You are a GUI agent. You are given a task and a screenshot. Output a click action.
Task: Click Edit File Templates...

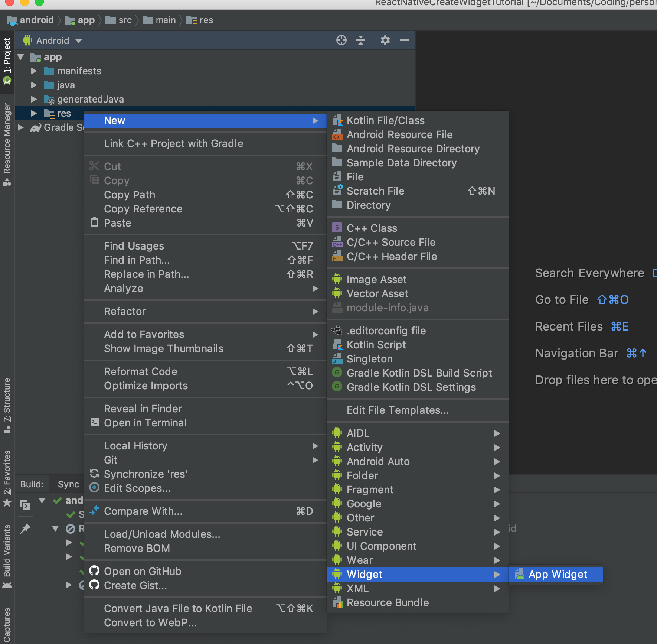pos(418,410)
